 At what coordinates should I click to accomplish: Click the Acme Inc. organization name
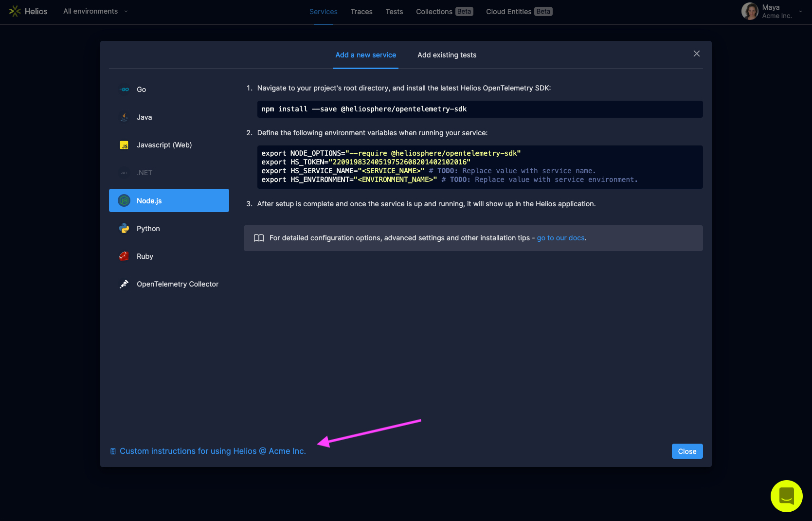[x=777, y=16]
